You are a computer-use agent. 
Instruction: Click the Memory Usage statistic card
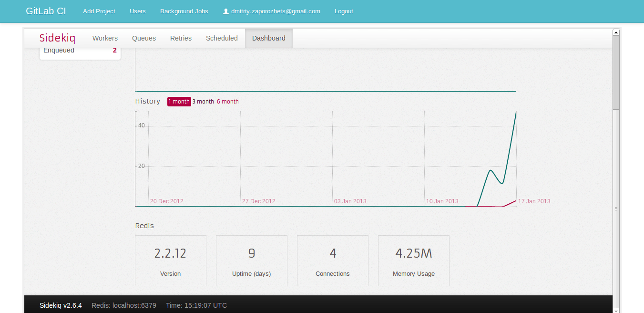pos(413,261)
